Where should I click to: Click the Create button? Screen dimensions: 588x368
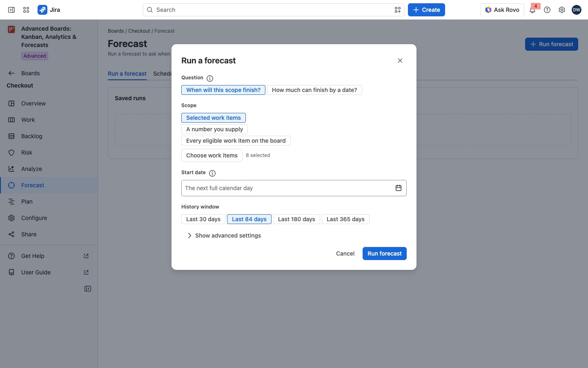coord(426,10)
